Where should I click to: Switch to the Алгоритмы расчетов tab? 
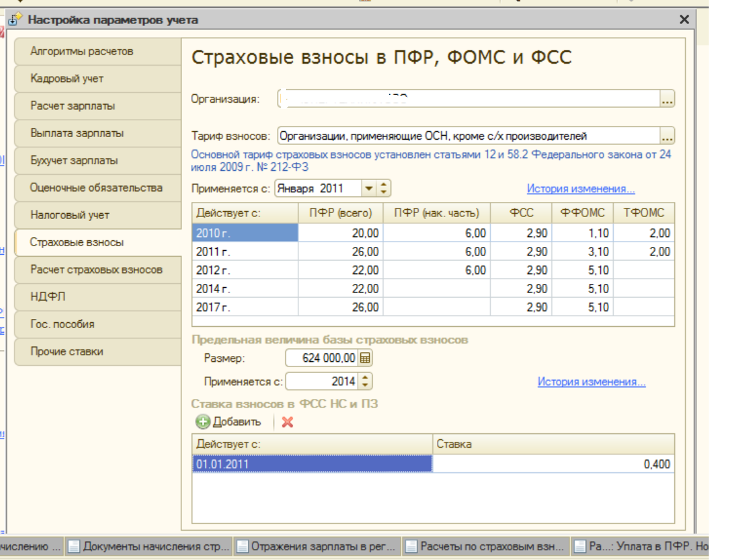(x=98, y=51)
